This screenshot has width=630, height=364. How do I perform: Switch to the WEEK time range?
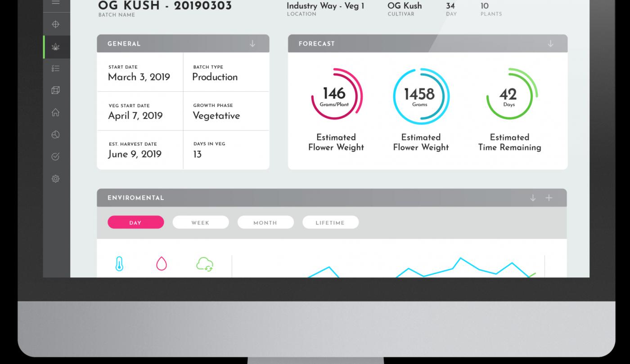(x=200, y=222)
